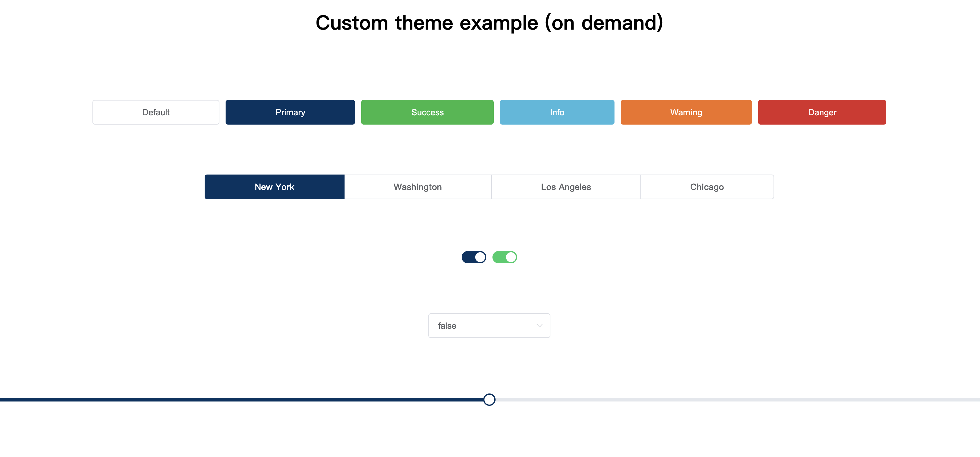Click the Primary button
The image size is (980, 457).
coord(290,112)
